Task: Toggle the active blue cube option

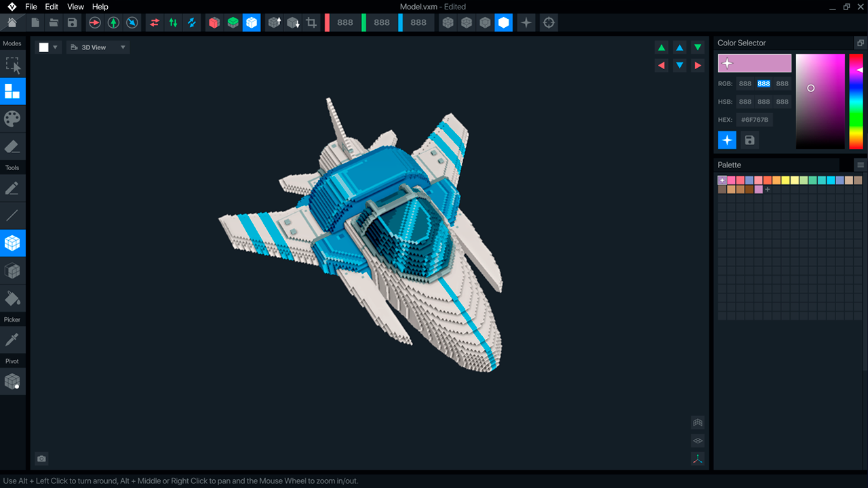Action: [x=252, y=22]
